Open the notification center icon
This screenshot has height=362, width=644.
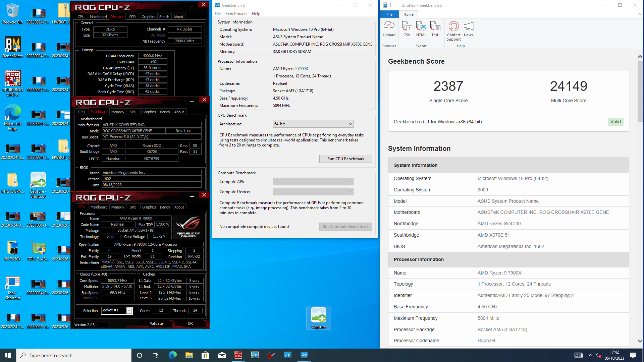point(633,355)
